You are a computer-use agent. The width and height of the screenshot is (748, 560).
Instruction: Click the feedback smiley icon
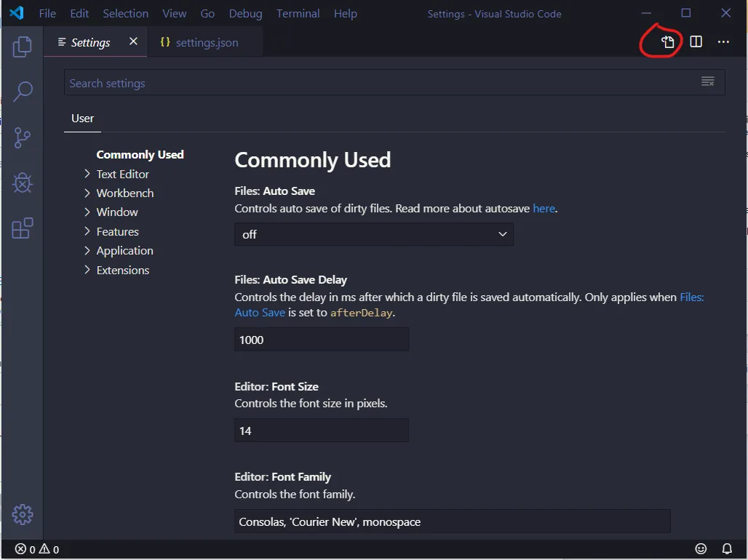[701, 548]
